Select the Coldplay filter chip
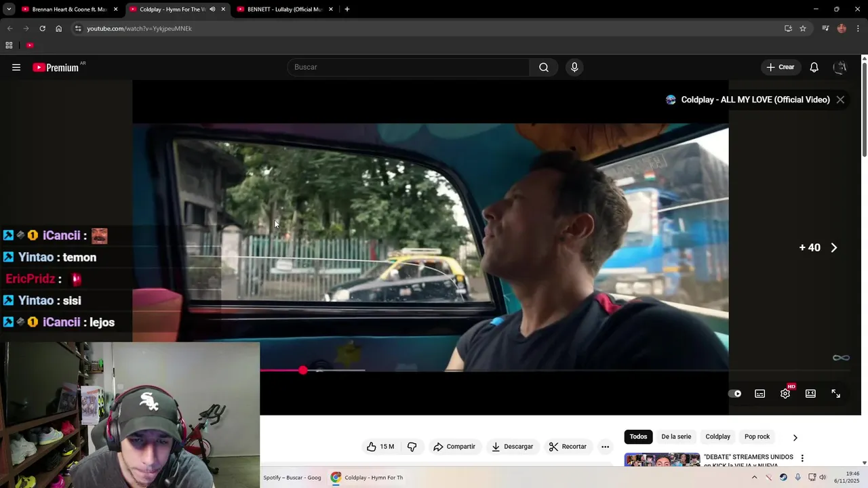Image resolution: width=868 pixels, height=488 pixels. [717, 436]
